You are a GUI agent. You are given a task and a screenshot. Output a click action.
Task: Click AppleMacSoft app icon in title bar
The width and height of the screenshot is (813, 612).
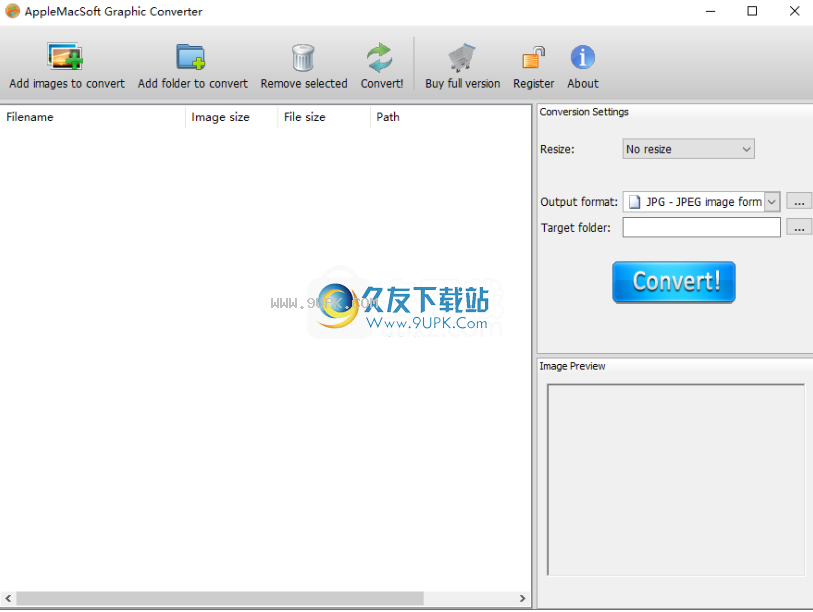tap(12, 11)
